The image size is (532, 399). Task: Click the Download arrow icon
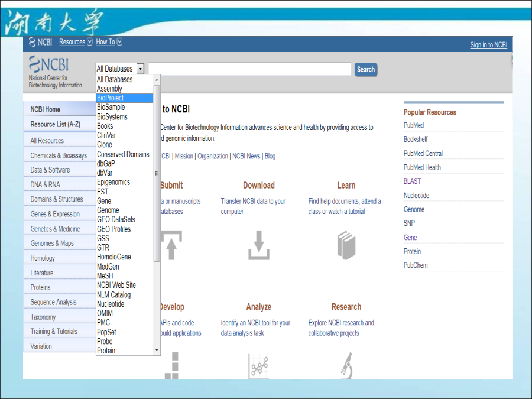[259, 245]
